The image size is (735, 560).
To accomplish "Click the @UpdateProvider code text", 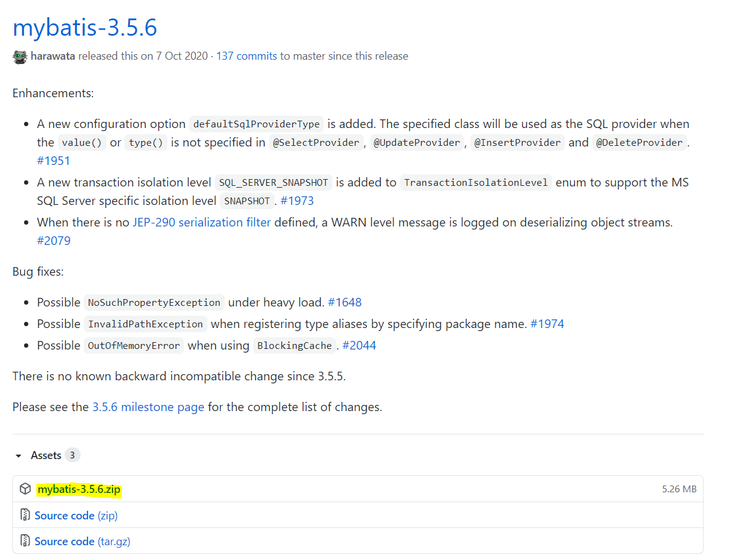I will (417, 142).
